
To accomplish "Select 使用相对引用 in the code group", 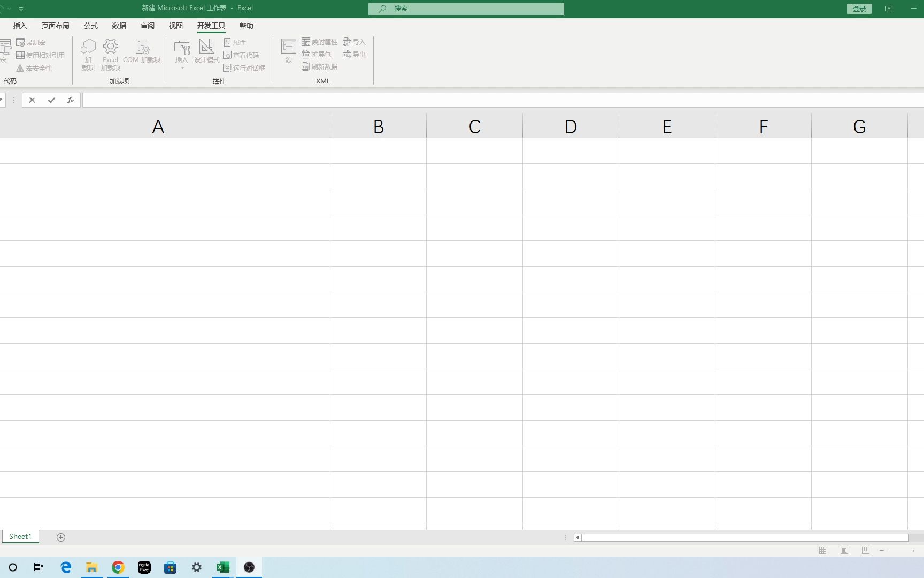I will click(40, 55).
